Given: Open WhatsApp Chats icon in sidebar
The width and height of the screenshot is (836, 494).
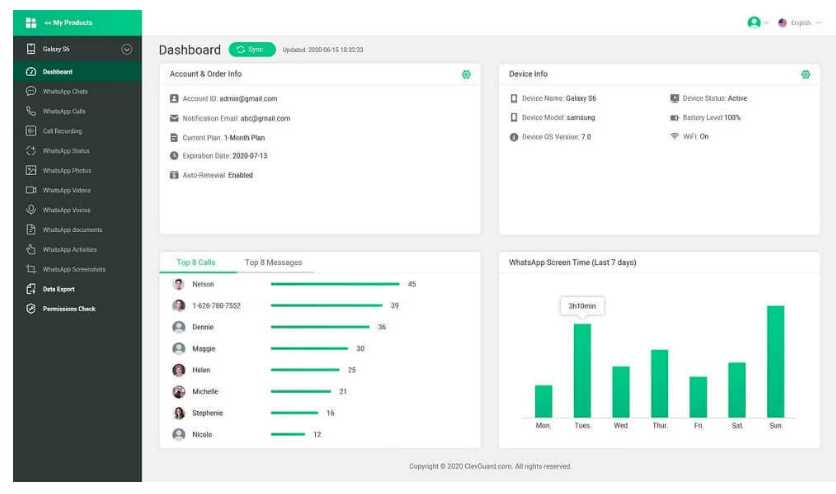Looking at the screenshot, I should (x=31, y=91).
